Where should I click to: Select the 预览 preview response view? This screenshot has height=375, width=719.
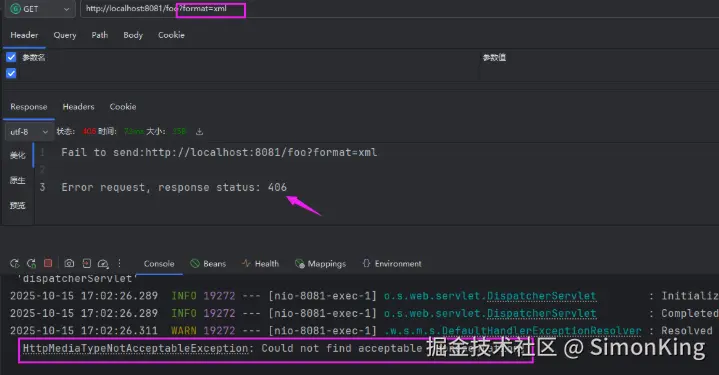(x=17, y=205)
